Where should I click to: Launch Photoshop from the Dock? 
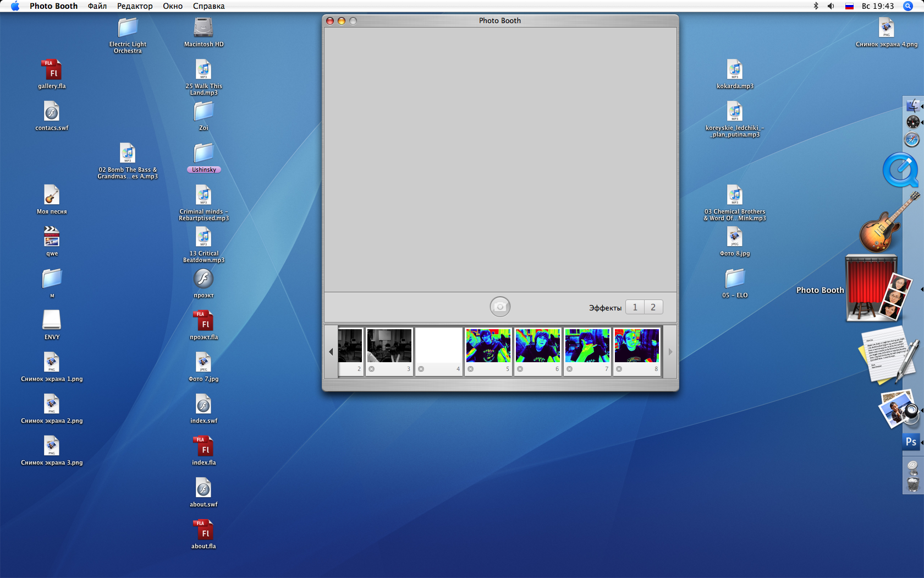coord(911,441)
